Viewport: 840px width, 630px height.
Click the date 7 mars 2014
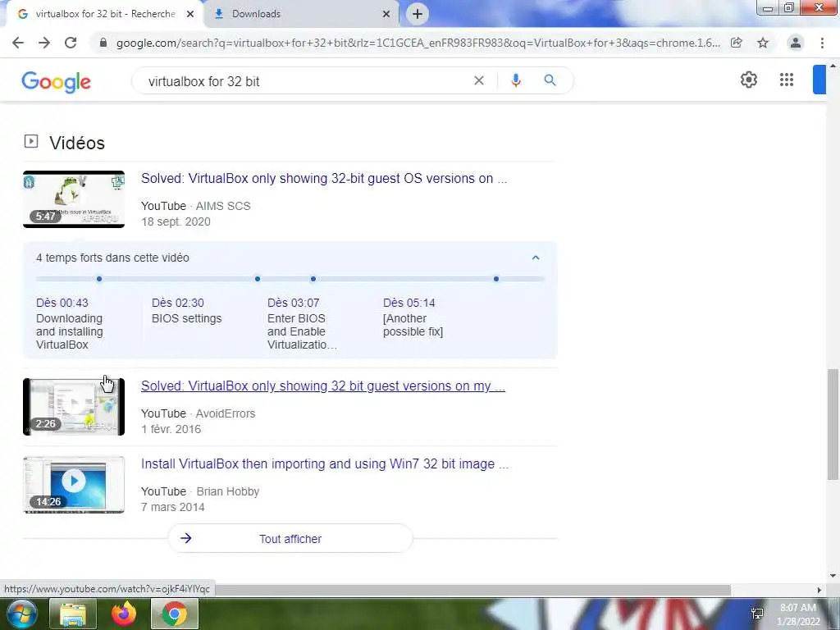pos(172,507)
